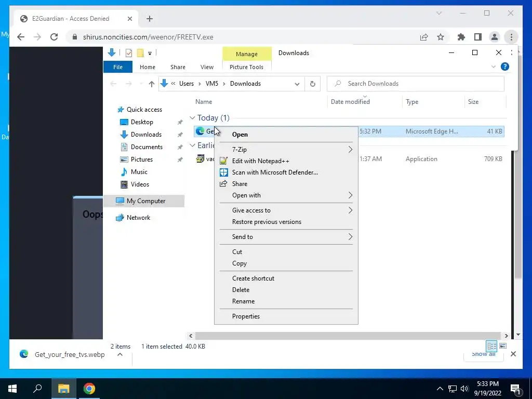532x399 pixels.
Task: Expand the address bar history dropdown
Action: [297, 84]
